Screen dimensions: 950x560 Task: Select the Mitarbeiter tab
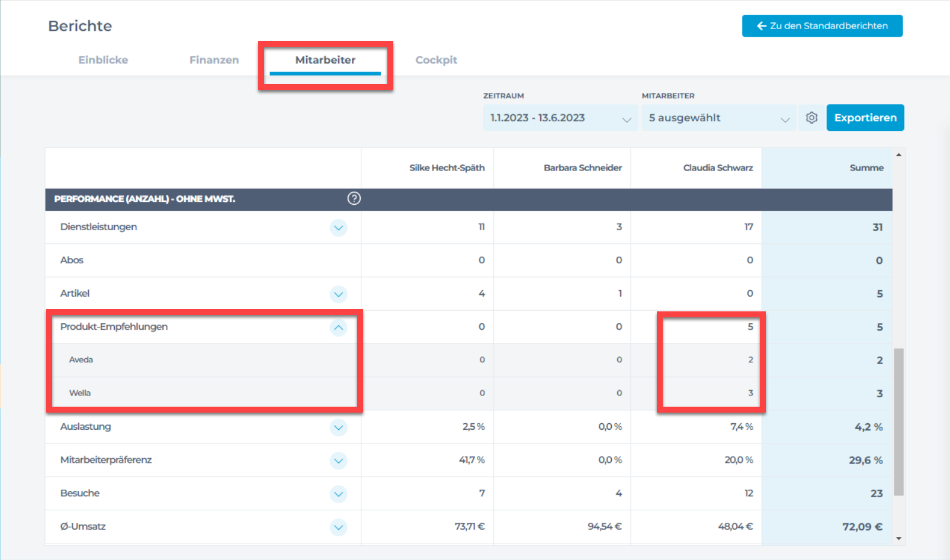tap(325, 60)
